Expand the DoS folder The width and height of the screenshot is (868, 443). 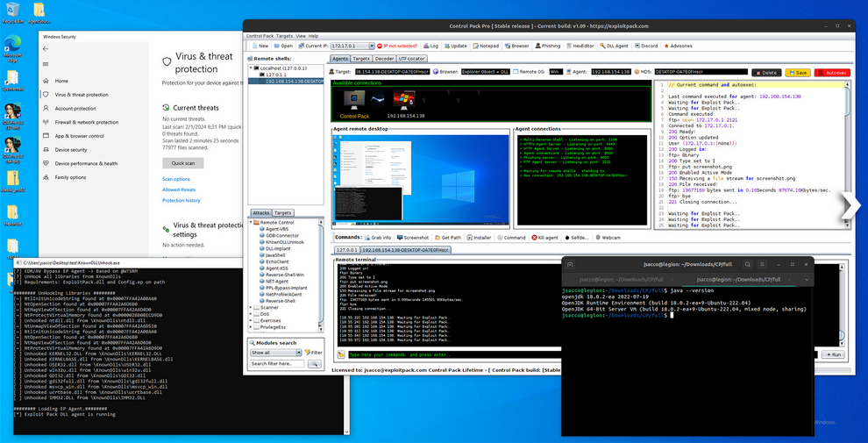pyautogui.click(x=251, y=314)
